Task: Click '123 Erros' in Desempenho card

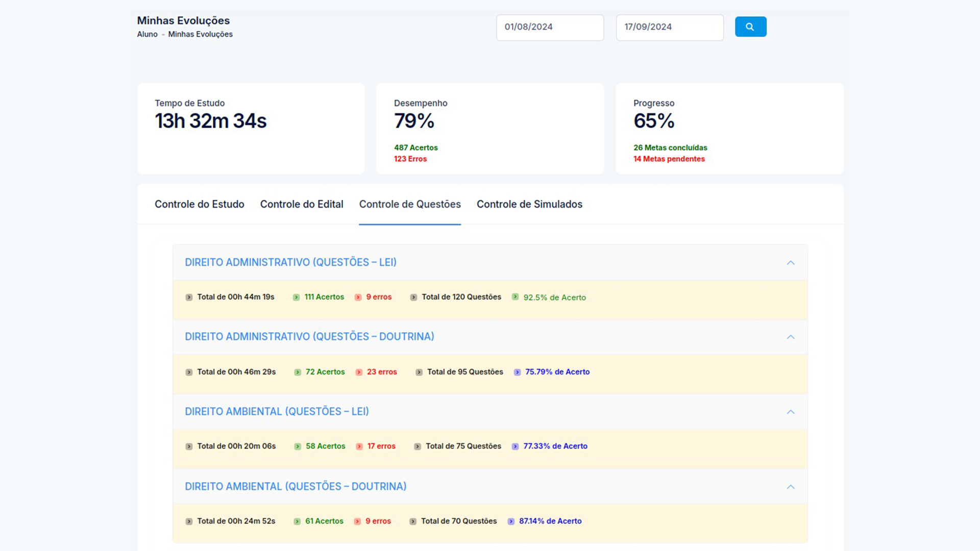Action: [x=410, y=159]
